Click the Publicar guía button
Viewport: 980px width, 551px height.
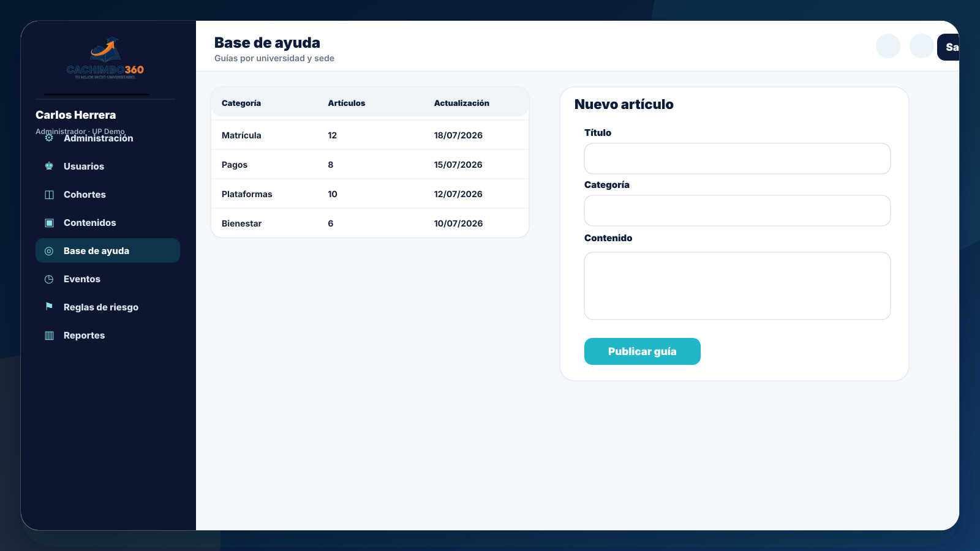tap(643, 351)
